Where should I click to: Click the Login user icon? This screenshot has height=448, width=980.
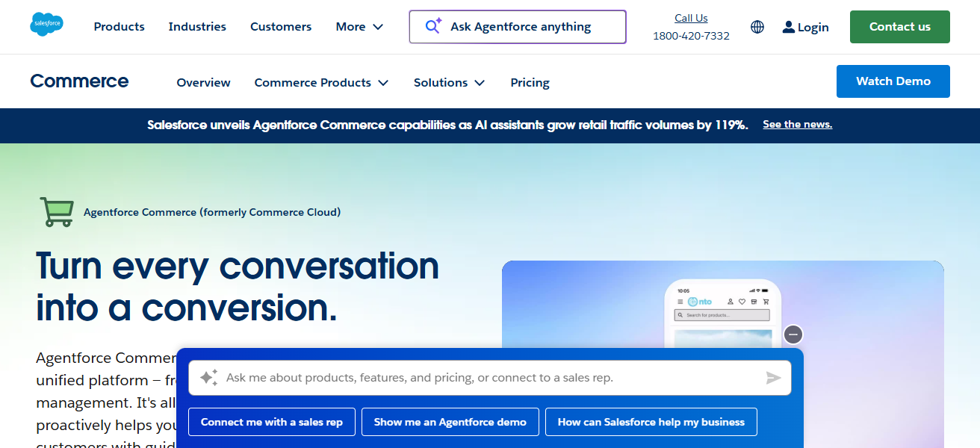pyautogui.click(x=788, y=27)
